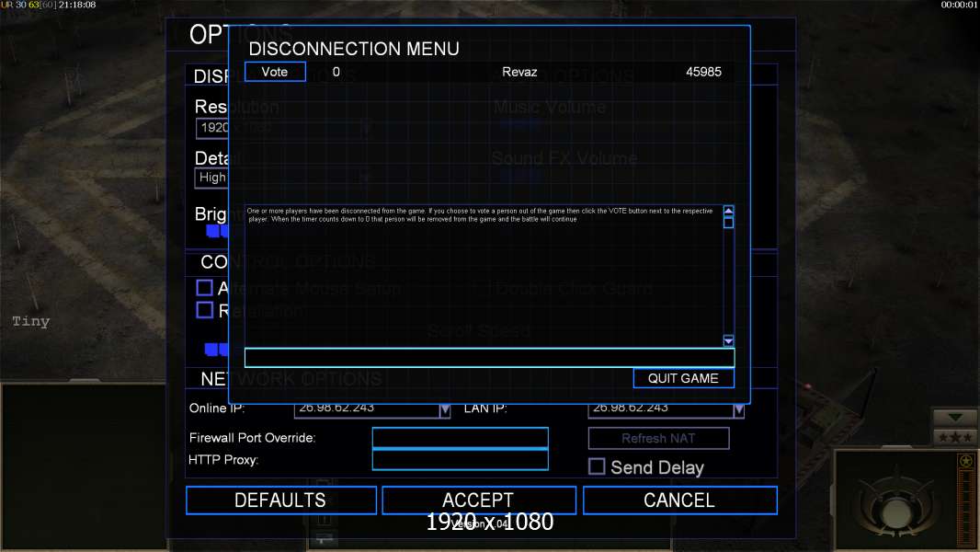980x552 pixels.
Task: Toggle the second Control Options checkbox
Action: click(204, 310)
